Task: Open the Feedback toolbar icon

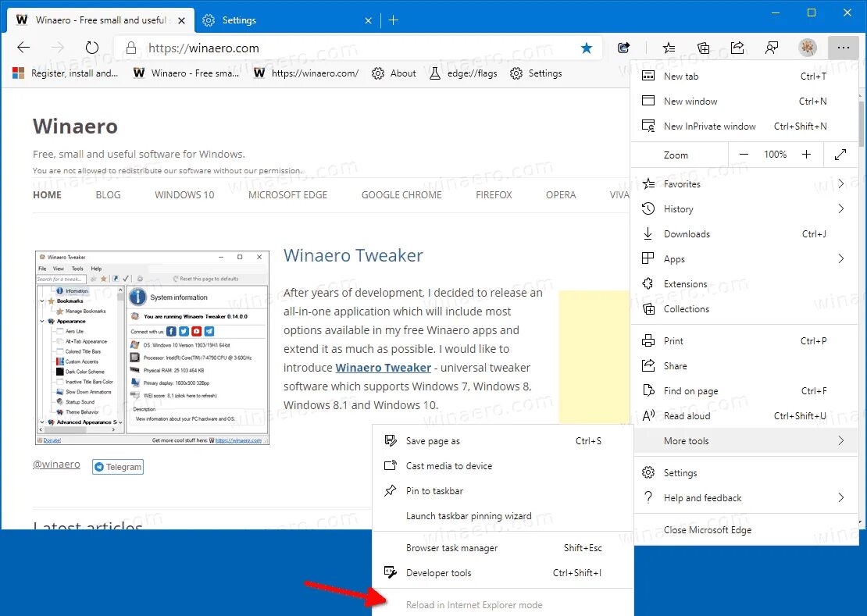Action: point(772,48)
